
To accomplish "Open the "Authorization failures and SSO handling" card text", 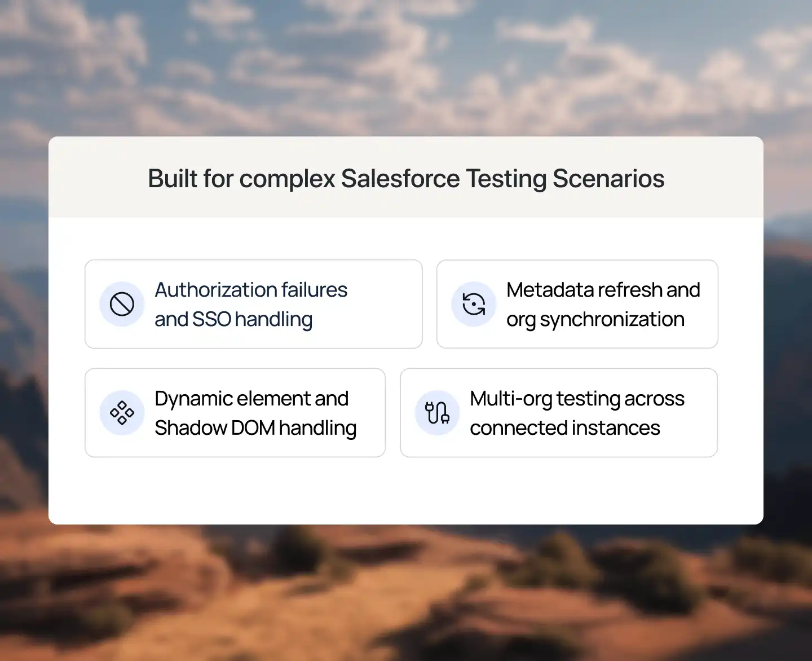I will click(x=251, y=305).
